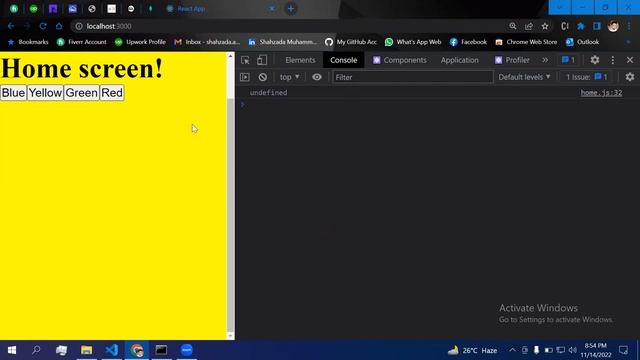Screen dimensions: 640x360
Task: Open the Chrome Web Store bookmark
Action: click(526, 42)
